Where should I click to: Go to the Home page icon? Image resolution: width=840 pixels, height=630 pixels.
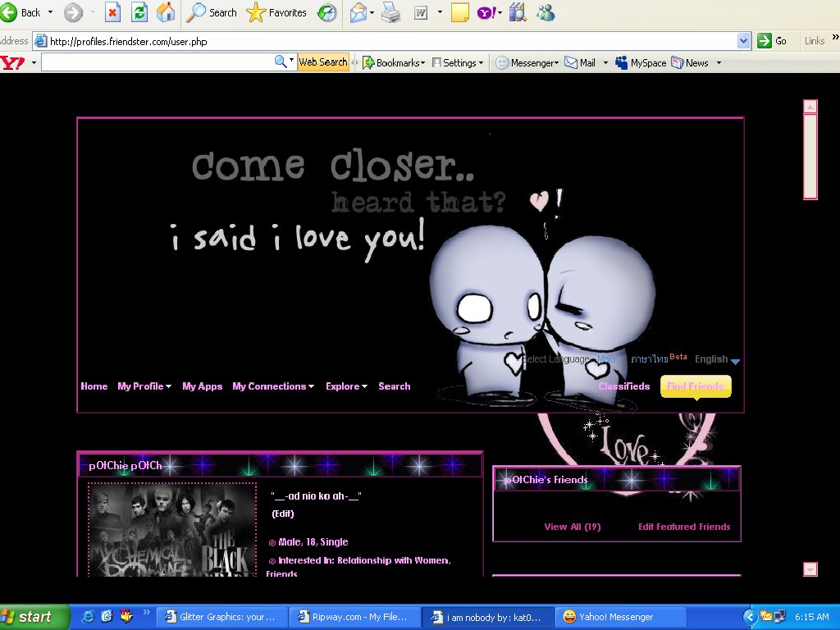[x=166, y=12]
